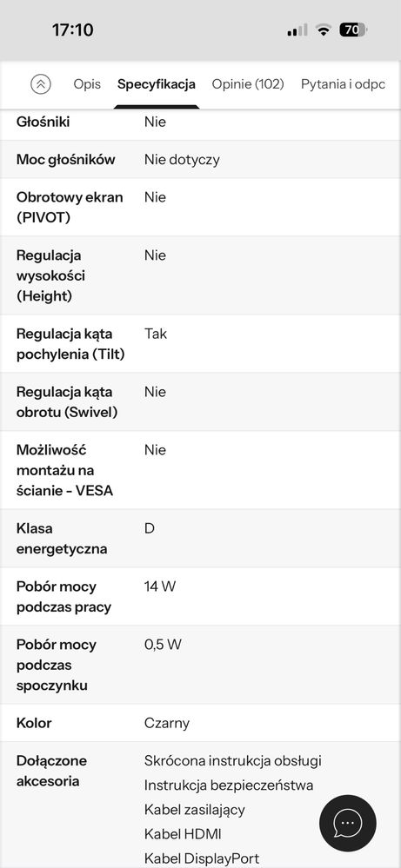This screenshot has height=868, width=401.
Task: Tap the Moc głośników label
Action: [x=66, y=159]
